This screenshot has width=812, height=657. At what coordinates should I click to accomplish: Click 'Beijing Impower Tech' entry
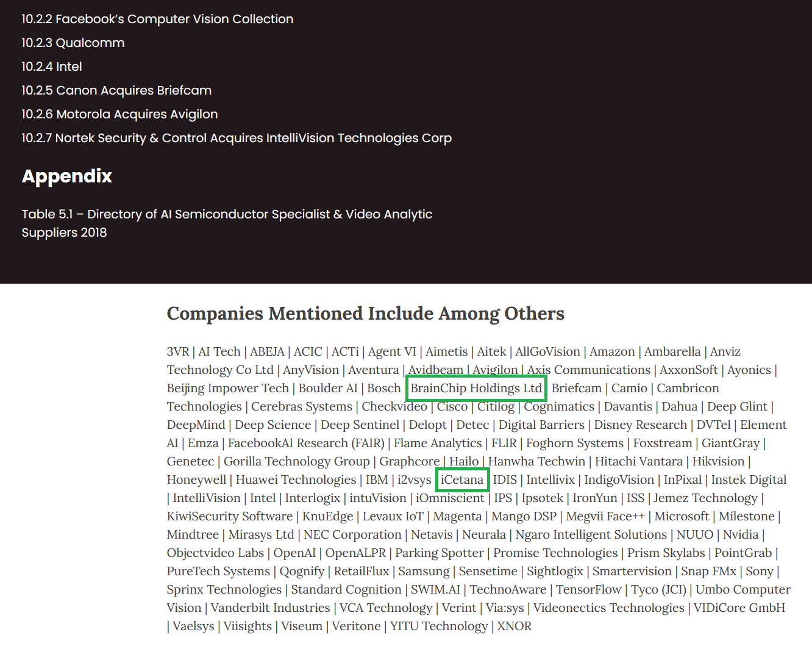(x=228, y=389)
